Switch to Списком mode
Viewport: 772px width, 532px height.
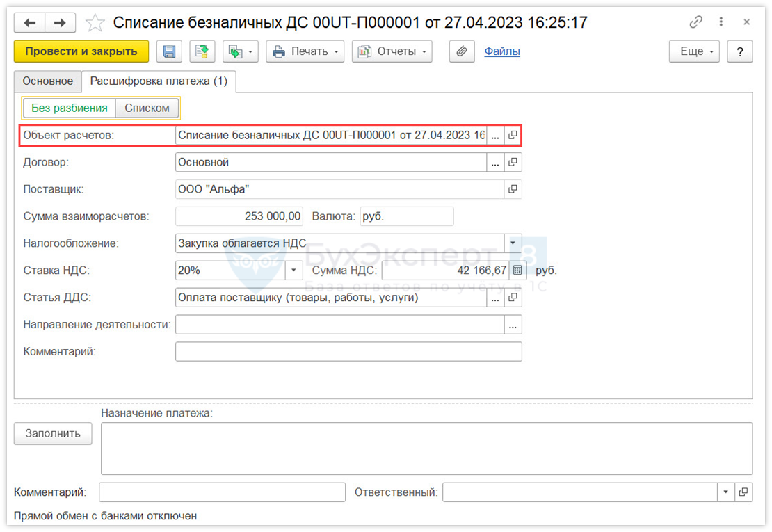click(x=147, y=108)
